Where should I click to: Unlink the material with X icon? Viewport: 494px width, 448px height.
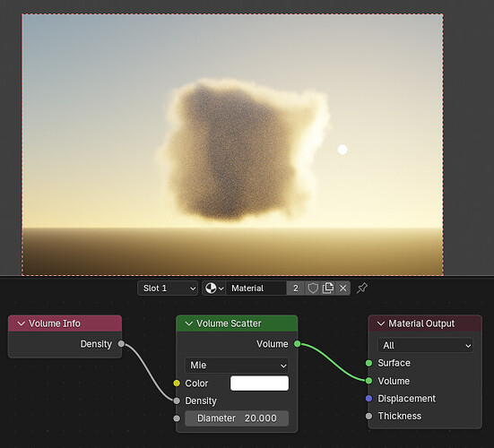point(343,289)
